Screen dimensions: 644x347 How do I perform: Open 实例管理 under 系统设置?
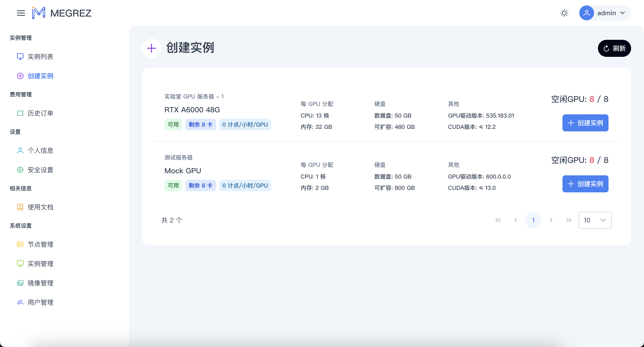(41, 263)
